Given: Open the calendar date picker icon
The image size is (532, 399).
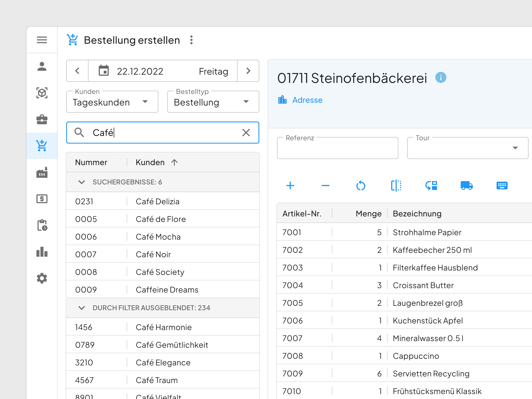Looking at the screenshot, I should (x=104, y=71).
